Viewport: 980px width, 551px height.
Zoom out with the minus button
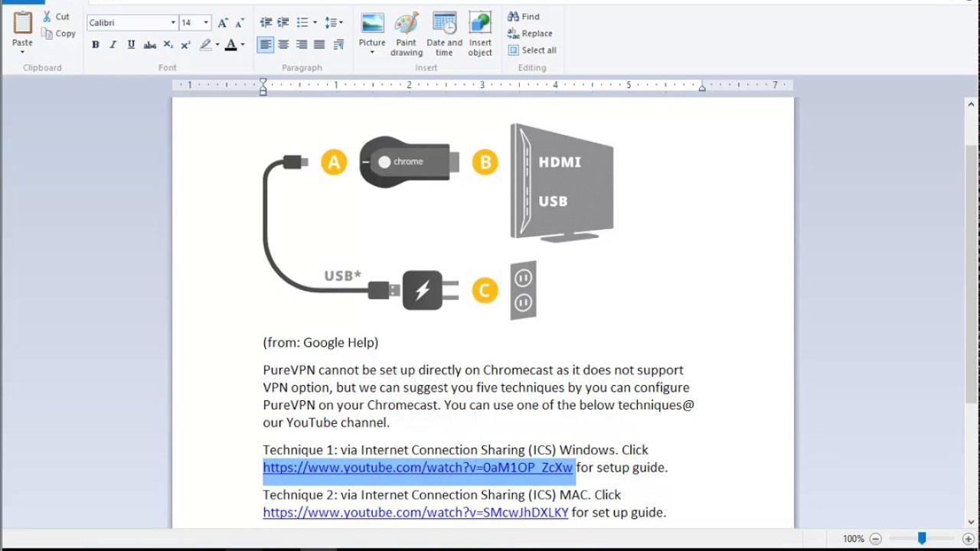(875, 539)
